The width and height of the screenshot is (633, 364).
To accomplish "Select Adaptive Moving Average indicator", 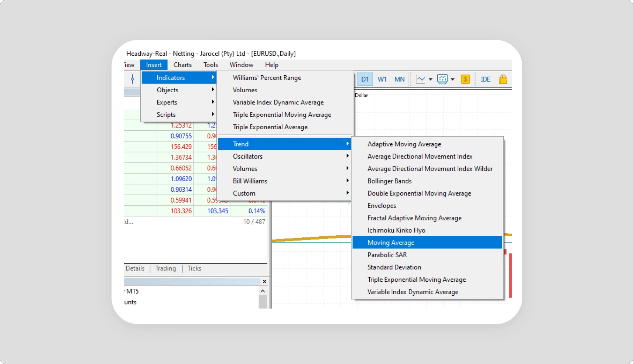I will (427, 144).
